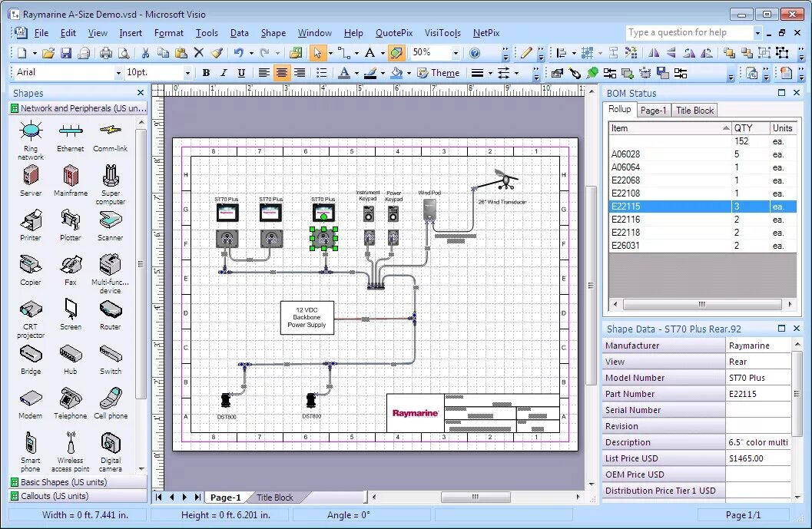Open a file with the folder icon
The width and height of the screenshot is (812, 529).
tap(48, 53)
